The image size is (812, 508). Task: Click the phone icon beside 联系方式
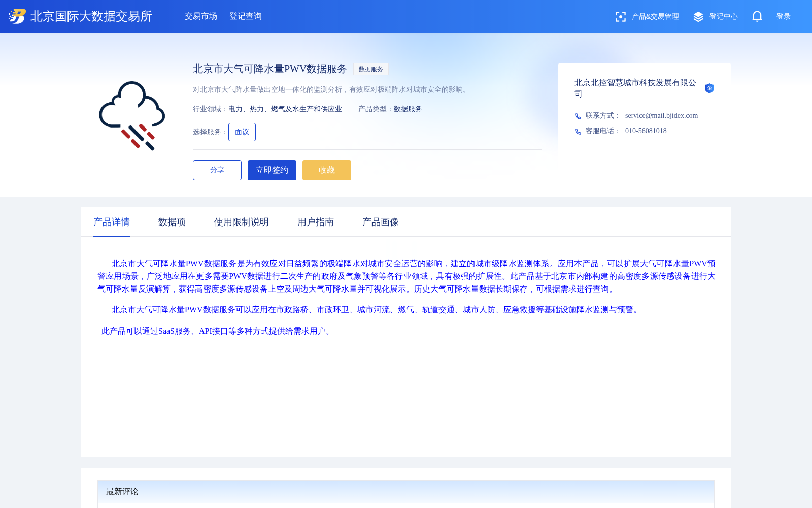click(x=578, y=116)
